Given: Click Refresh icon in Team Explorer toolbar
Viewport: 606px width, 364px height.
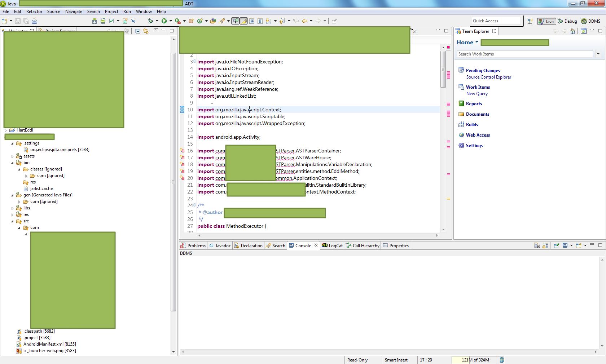Looking at the screenshot, I should point(583,31).
